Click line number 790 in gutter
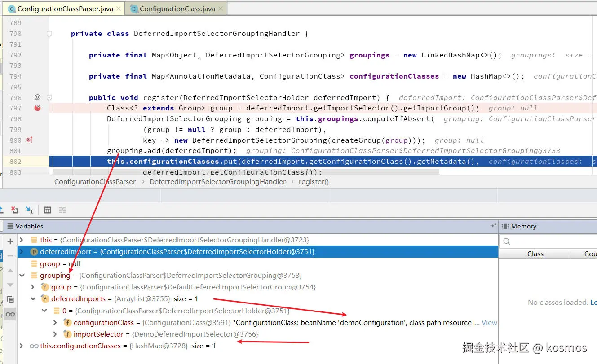This screenshot has height=364, width=597. (x=15, y=34)
